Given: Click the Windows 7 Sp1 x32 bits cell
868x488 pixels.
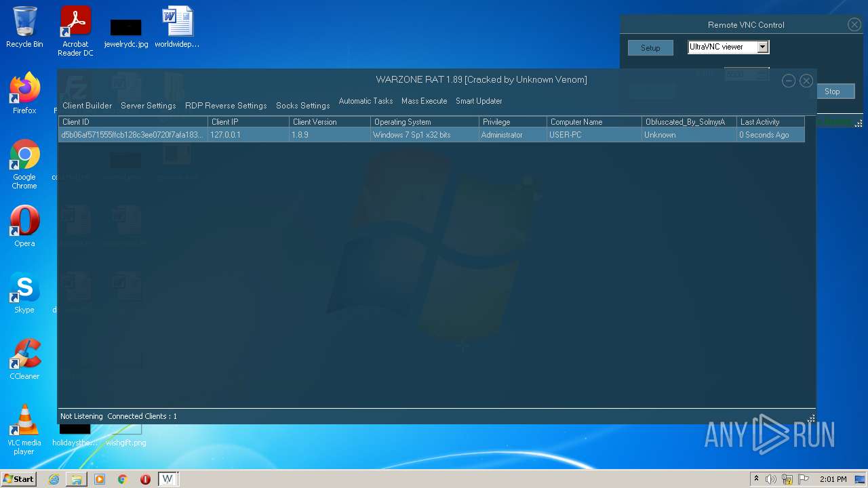Looking at the screenshot, I should click(x=425, y=135).
